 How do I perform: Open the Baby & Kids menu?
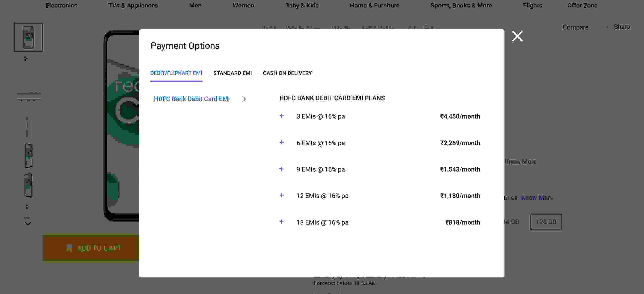(x=302, y=5)
